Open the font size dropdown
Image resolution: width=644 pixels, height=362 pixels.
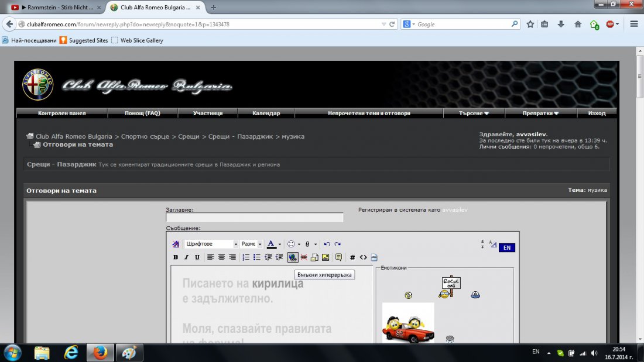pos(252,244)
